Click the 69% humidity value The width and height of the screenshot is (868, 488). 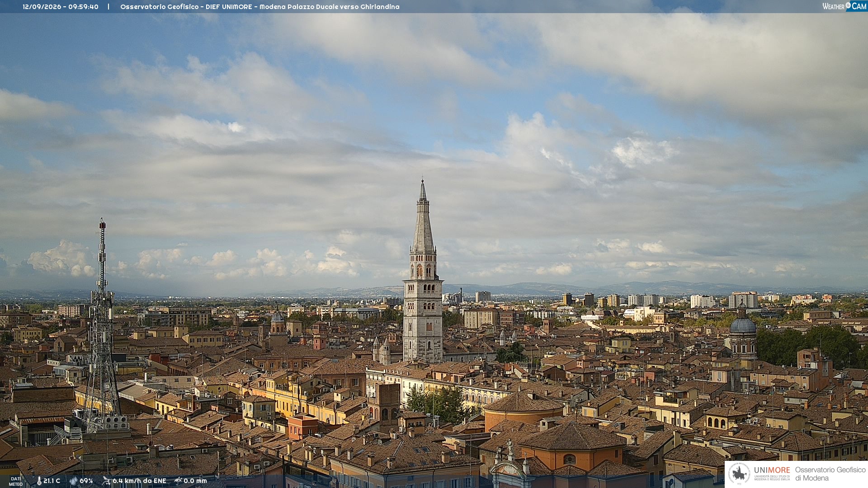[x=86, y=481]
